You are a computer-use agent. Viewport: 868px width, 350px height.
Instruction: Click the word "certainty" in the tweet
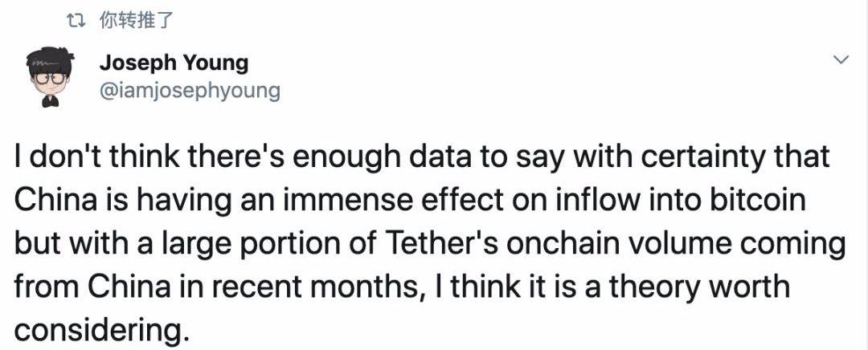click(688, 157)
